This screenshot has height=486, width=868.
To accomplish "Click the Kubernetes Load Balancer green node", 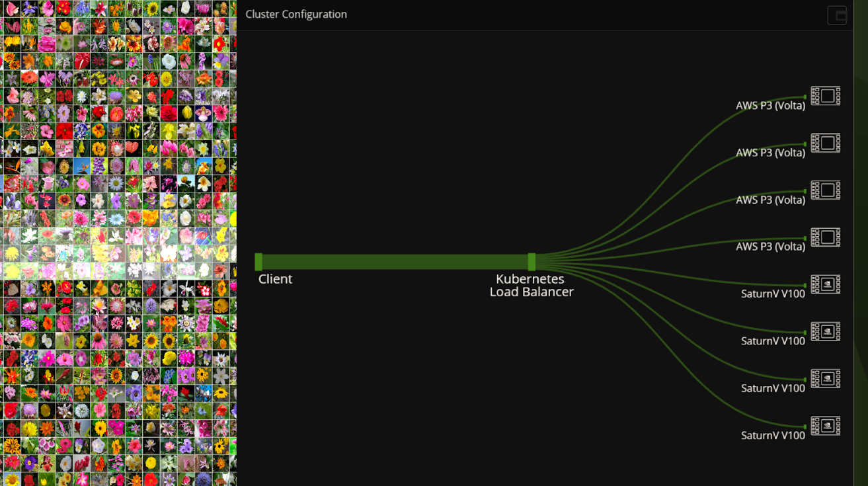I will pyautogui.click(x=532, y=262).
